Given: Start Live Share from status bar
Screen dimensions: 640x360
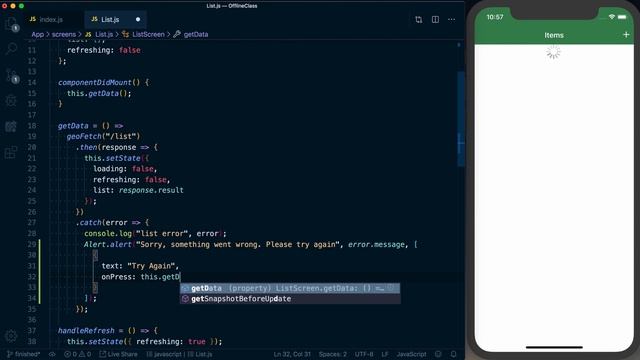Looking at the screenshot, I should 118,354.
